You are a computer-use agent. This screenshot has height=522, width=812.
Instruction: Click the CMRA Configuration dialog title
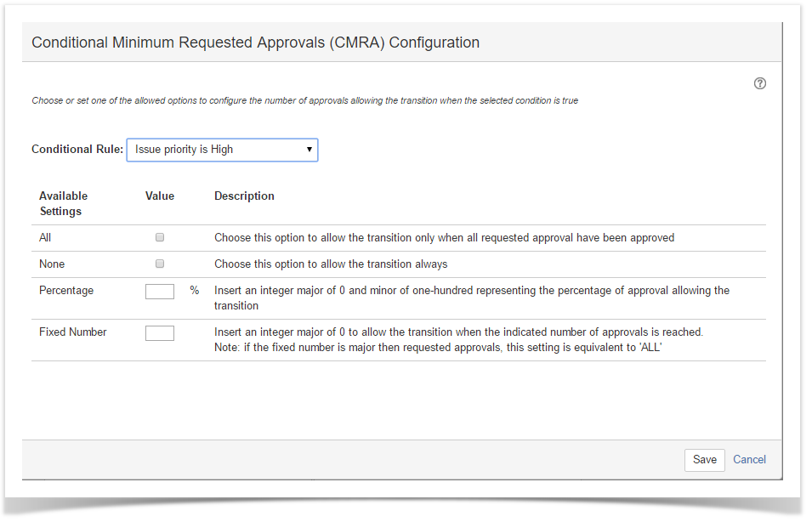click(x=255, y=43)
